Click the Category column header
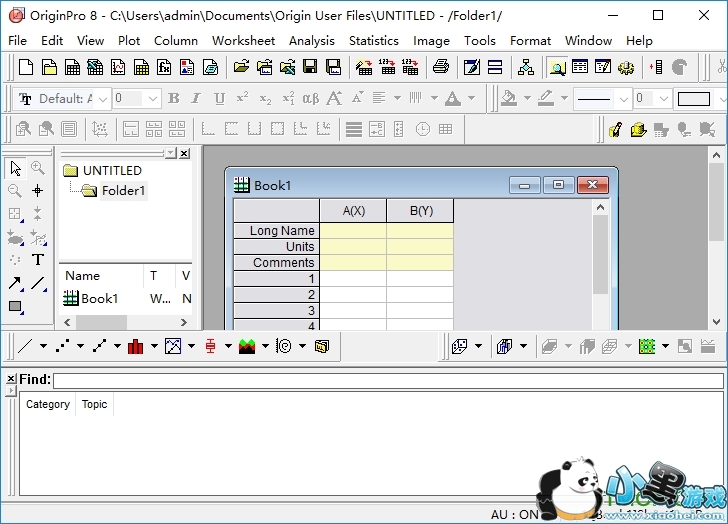 [x=48, y=404]
